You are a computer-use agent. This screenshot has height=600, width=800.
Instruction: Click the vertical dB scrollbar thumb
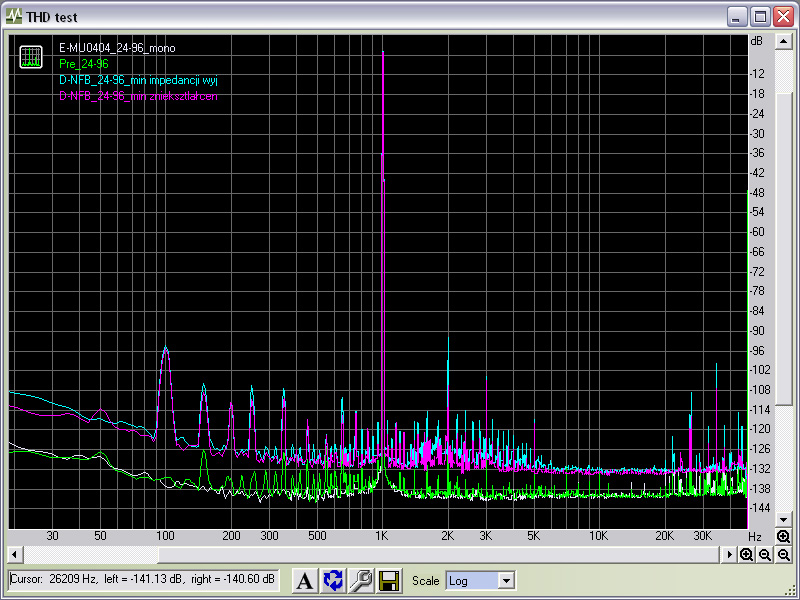[x=783, y=248]
